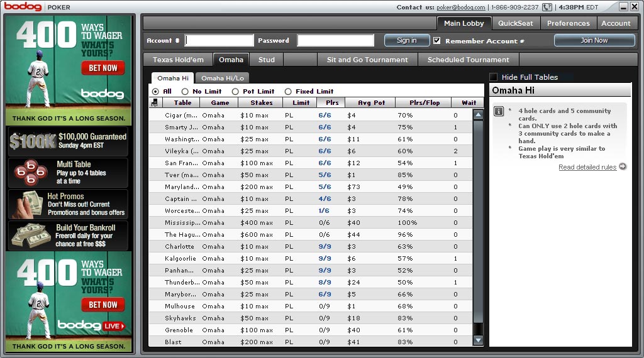Sort by the Game column header
Image resolution: width=644 pixels, height=358 pixels.
pos(220,102)
